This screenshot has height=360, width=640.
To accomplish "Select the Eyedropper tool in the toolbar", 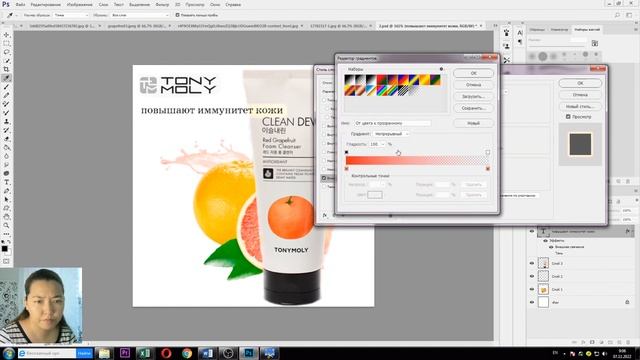I will tap(6, 78).
